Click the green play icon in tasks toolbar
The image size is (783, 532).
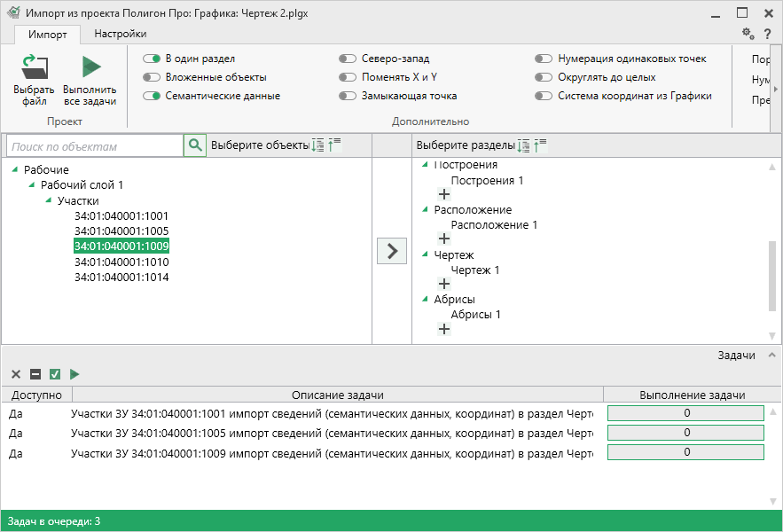tap(74, 374)
